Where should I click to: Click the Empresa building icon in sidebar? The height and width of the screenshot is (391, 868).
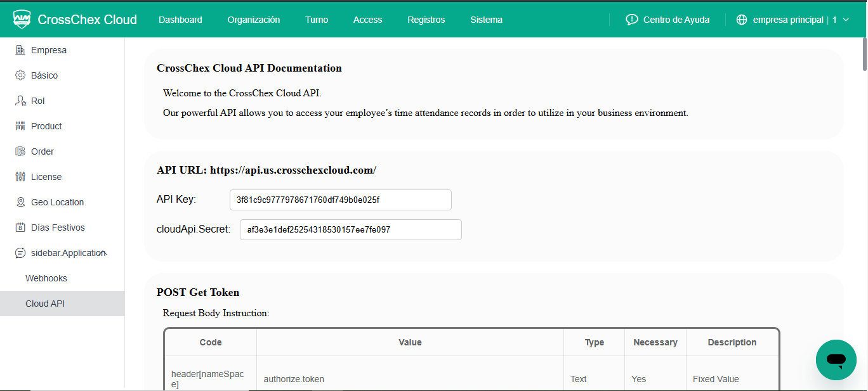coord(20,50)
